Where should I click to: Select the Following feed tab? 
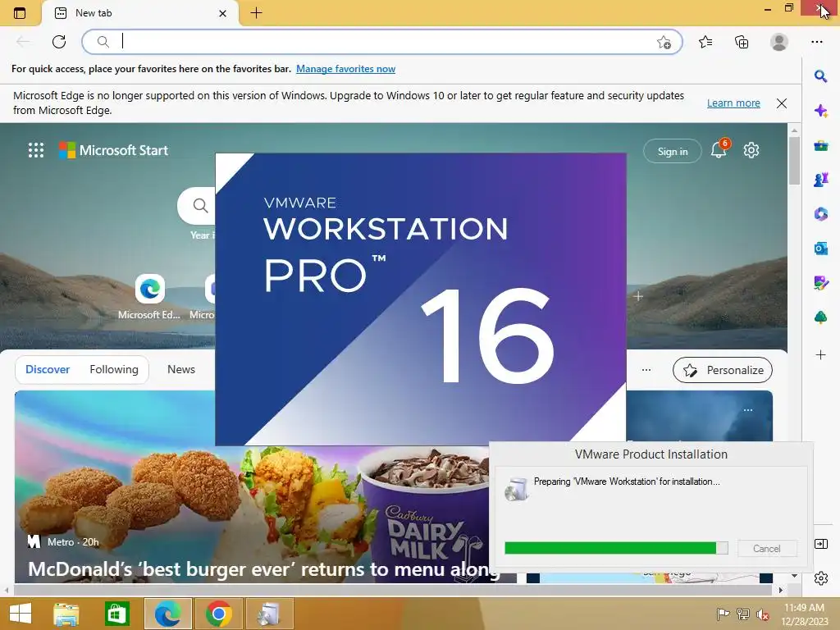coord(114,370)
